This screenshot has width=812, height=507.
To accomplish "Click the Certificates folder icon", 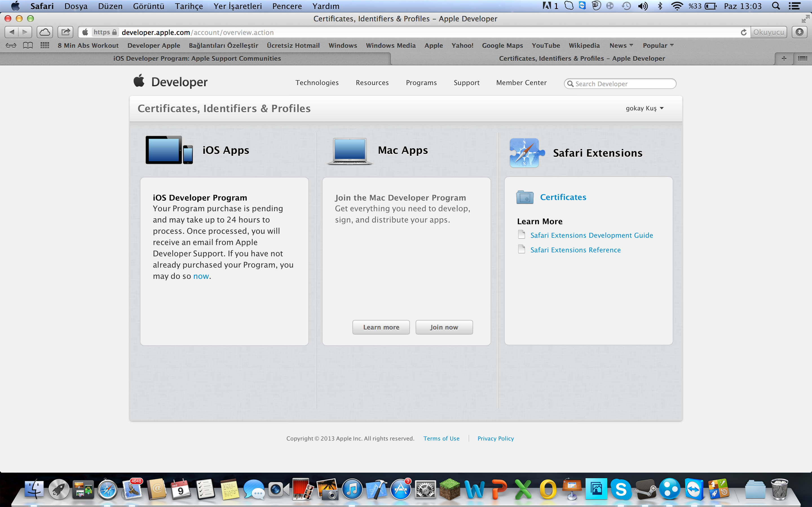I will pyautogui.click(x=525, y=197).
